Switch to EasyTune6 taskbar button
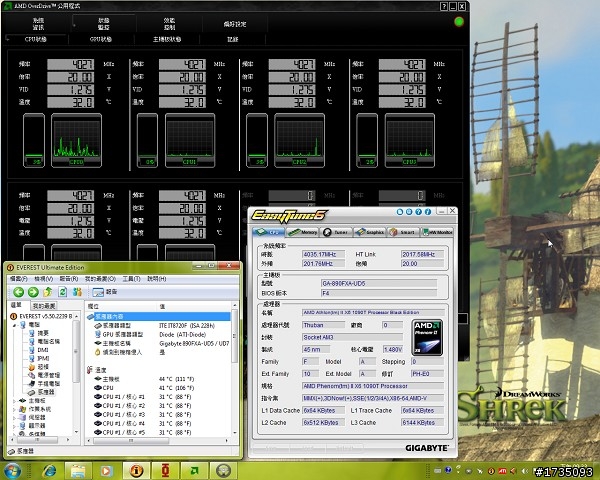Screen dimensions: 600x480 223,471
